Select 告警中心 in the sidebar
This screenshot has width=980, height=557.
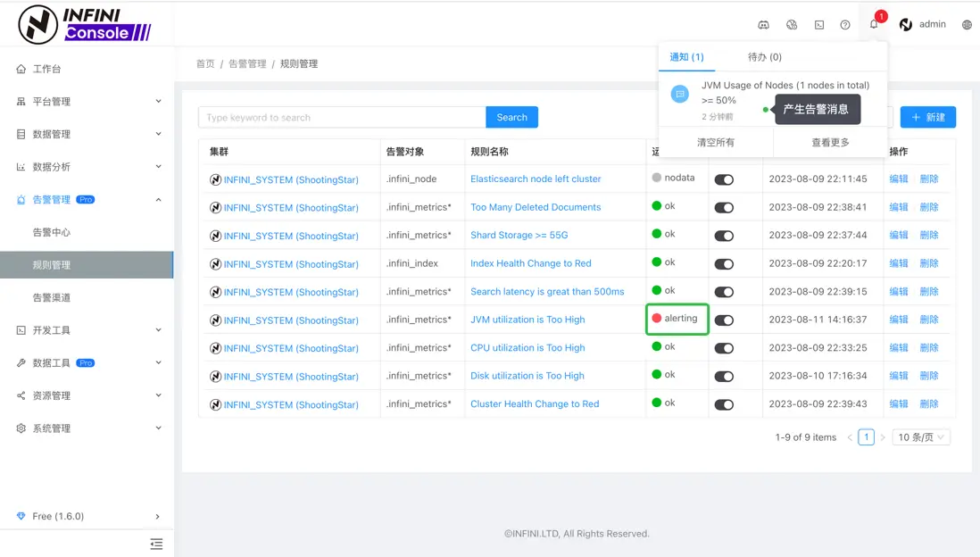coord(52,232)
